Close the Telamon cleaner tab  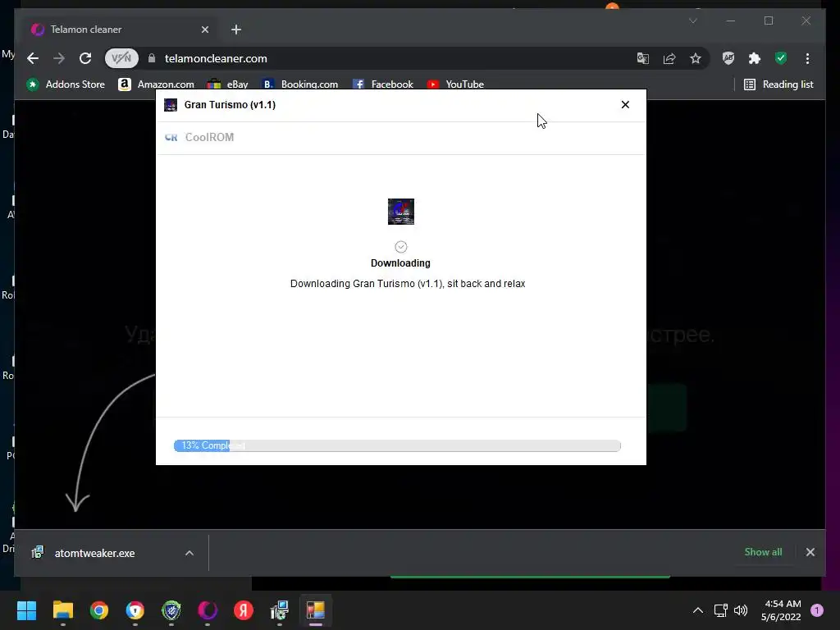[x=204, y=30]
